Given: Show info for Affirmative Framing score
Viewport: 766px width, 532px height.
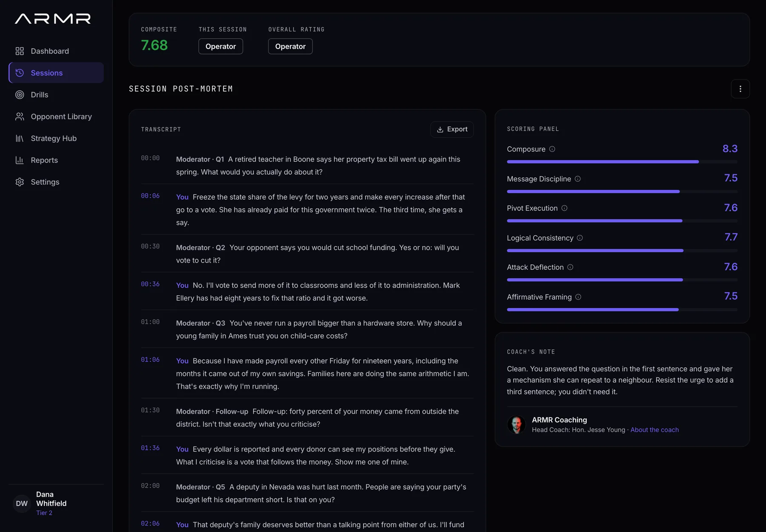Looking at the screenshot, I should point(578,297).
